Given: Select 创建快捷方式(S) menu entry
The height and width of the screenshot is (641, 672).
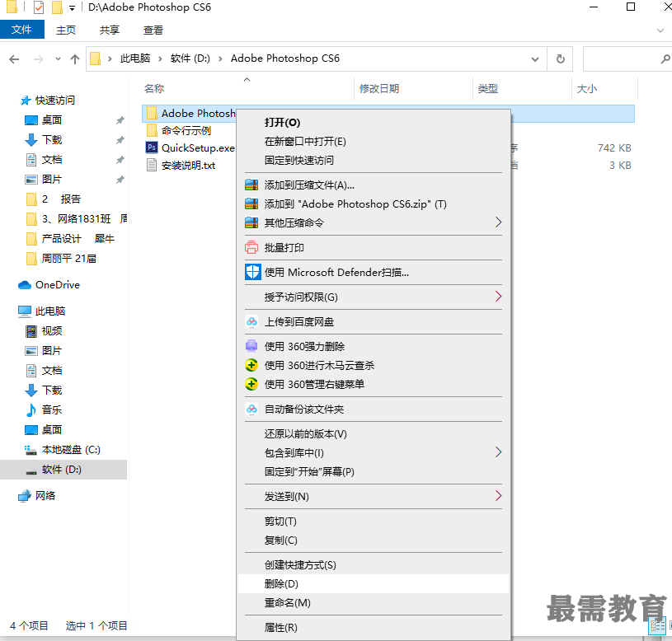Looking at the screenshot, I should coord(374,564).
